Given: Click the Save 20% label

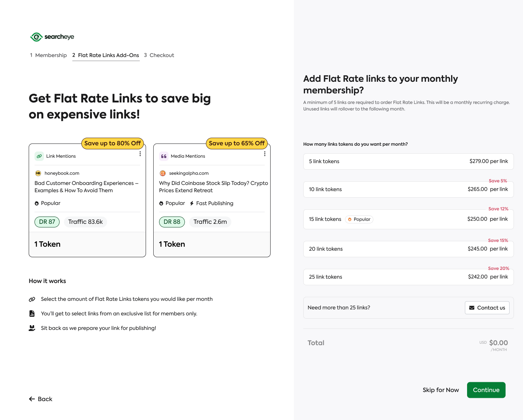Looking at the screenshot, I should pos(498,268).
